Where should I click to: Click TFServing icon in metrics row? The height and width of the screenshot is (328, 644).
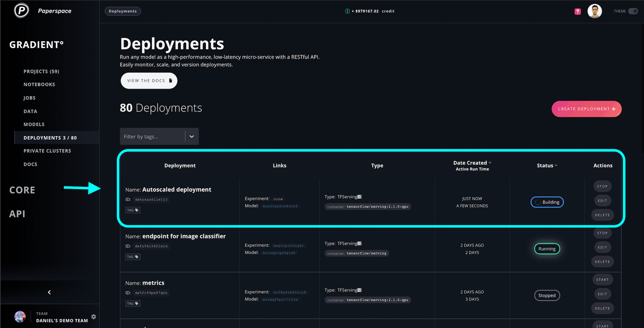[x=359, y=290]
